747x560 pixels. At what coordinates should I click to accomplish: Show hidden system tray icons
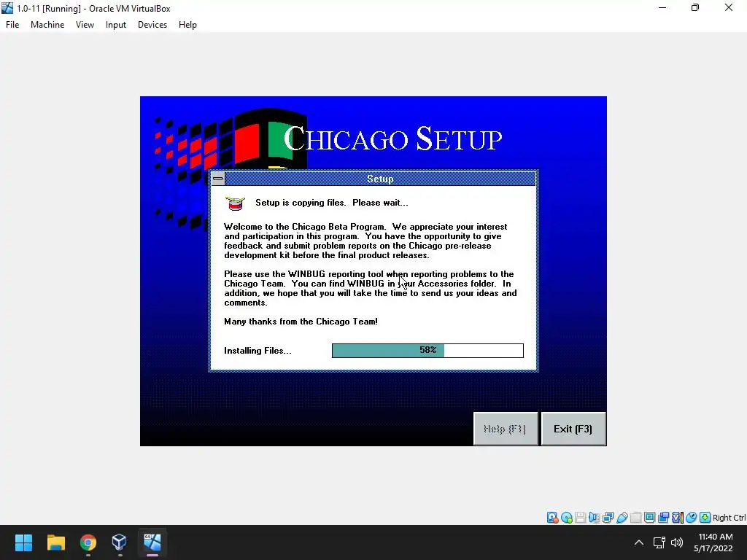click(x=639, y=542)
